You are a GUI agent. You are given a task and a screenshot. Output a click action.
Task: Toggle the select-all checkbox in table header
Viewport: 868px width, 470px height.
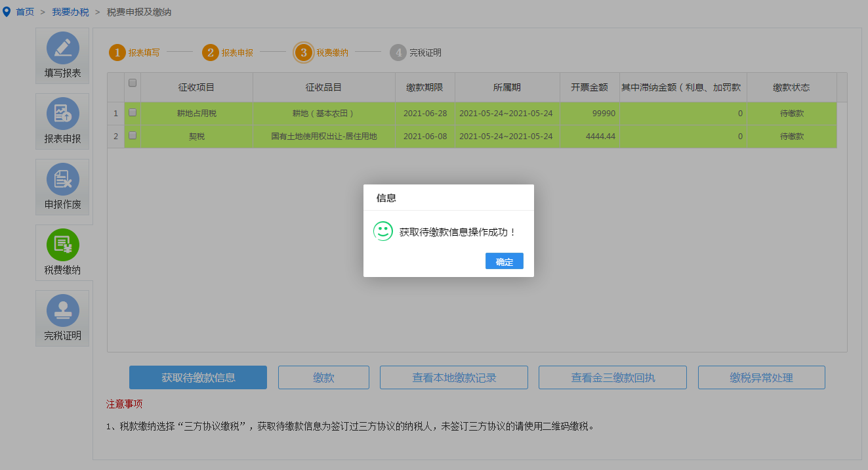tap(133, 83)
